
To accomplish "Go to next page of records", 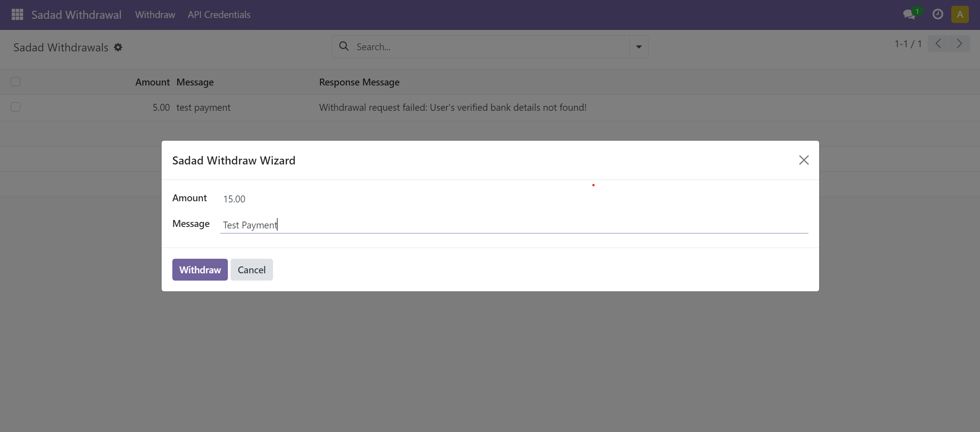I will [959, 44].
